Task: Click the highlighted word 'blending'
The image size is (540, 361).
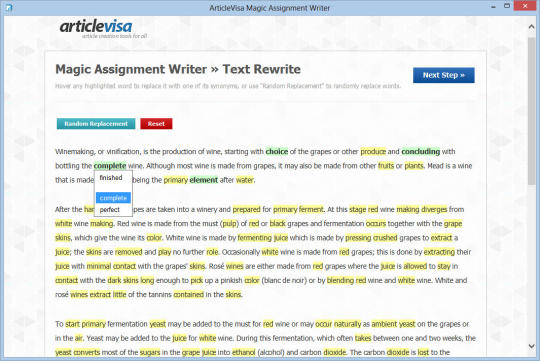Action: click(x=340, y=280)
